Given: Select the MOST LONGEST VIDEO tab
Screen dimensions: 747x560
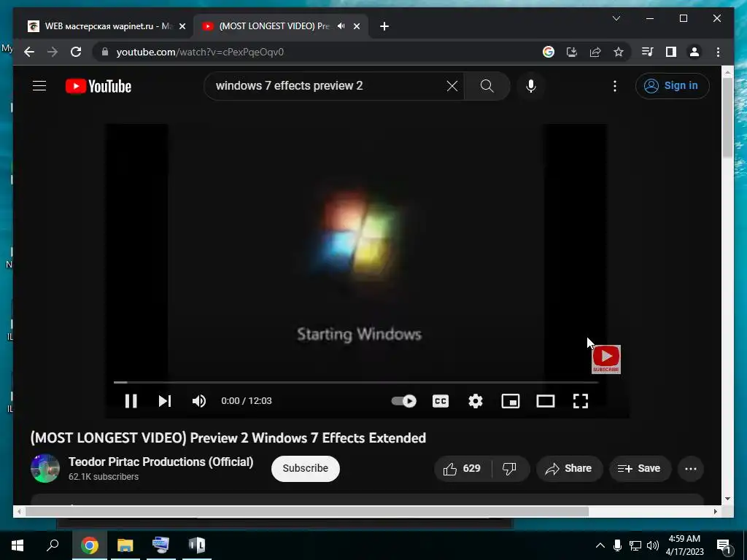Looking at the screenshot, I should click(x=274, y=26).
